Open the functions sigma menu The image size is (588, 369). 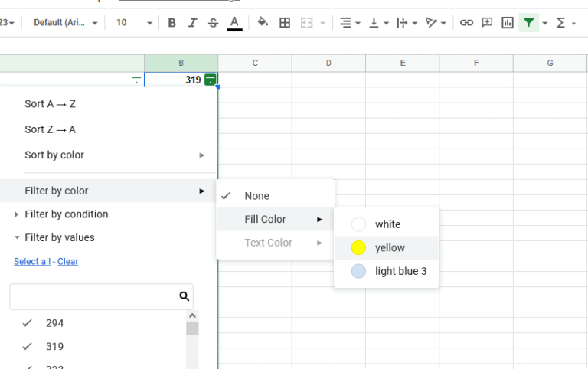(x=561, y=23)
